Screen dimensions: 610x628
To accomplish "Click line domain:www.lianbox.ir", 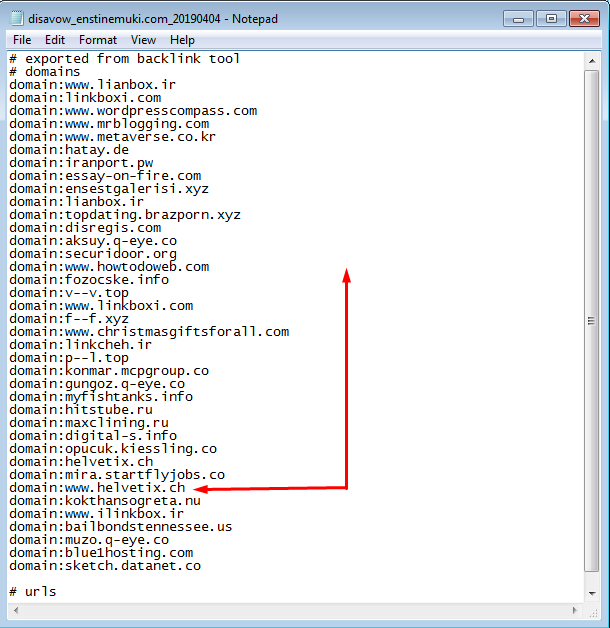I will pos(93,85).
